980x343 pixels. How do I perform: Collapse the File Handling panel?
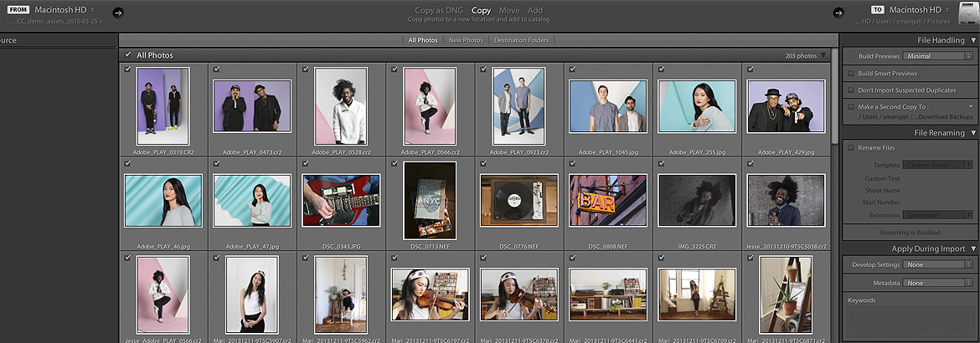pos(973,40)
